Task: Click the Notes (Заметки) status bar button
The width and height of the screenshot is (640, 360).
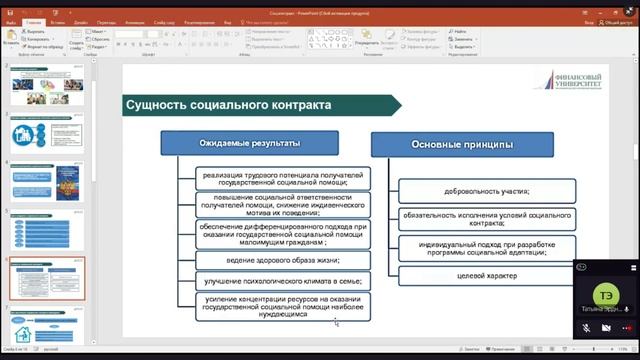Action: 469,349
